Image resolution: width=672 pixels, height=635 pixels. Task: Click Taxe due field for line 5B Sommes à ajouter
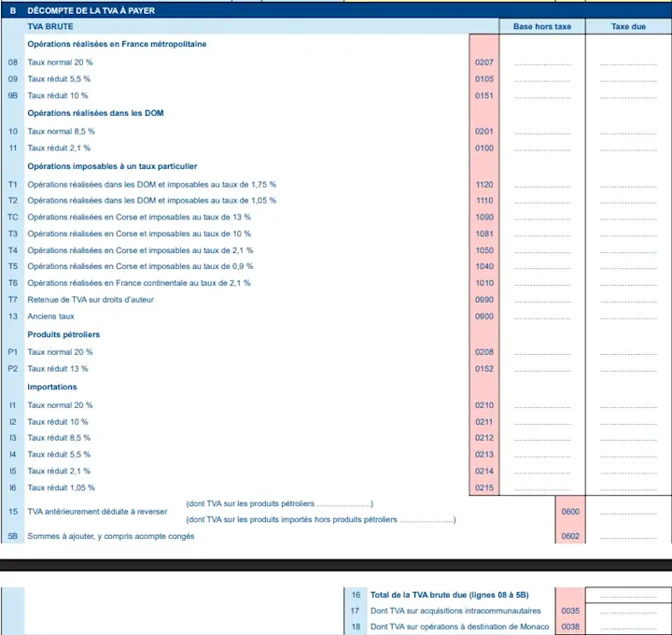(628, 536)
